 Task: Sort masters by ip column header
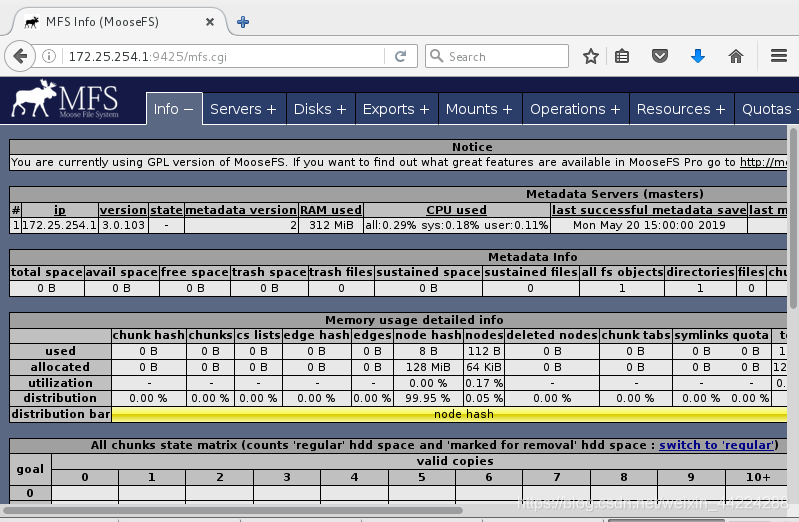point(60,210)
